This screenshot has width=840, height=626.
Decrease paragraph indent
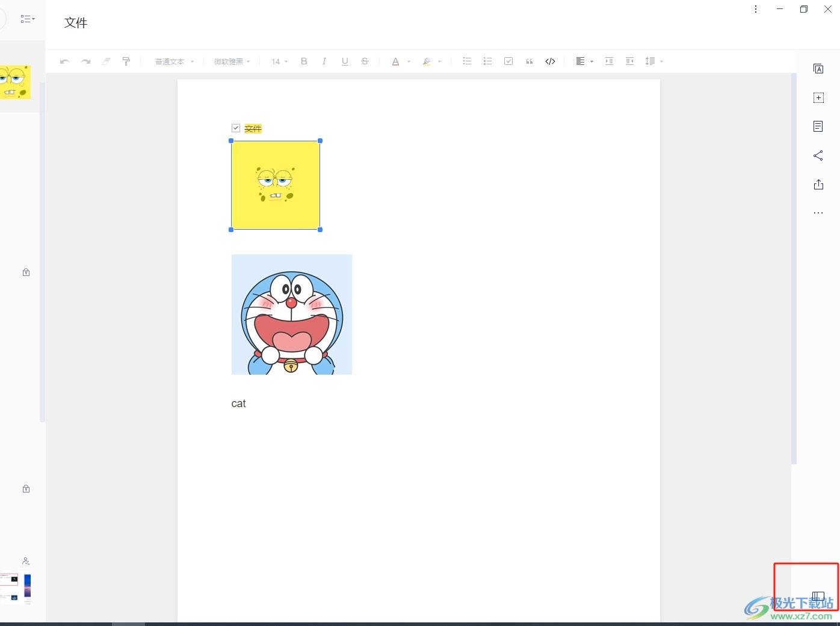tap(630, 61)
